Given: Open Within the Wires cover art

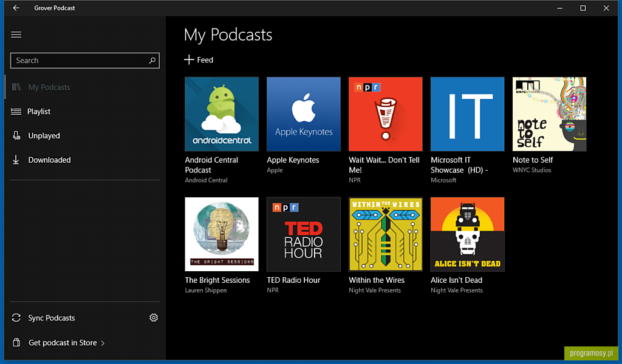Looking at the screenshot, I should pyautogui.click(x=386, y=234).
